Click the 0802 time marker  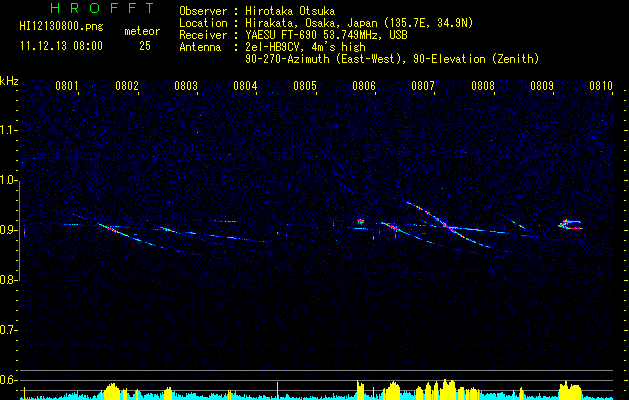tap(127, 86)
